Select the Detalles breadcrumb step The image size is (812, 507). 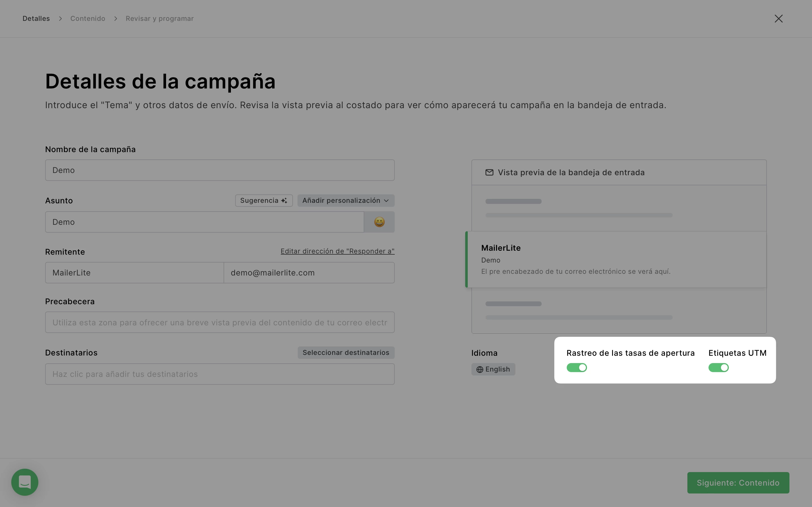click(36, 18)
